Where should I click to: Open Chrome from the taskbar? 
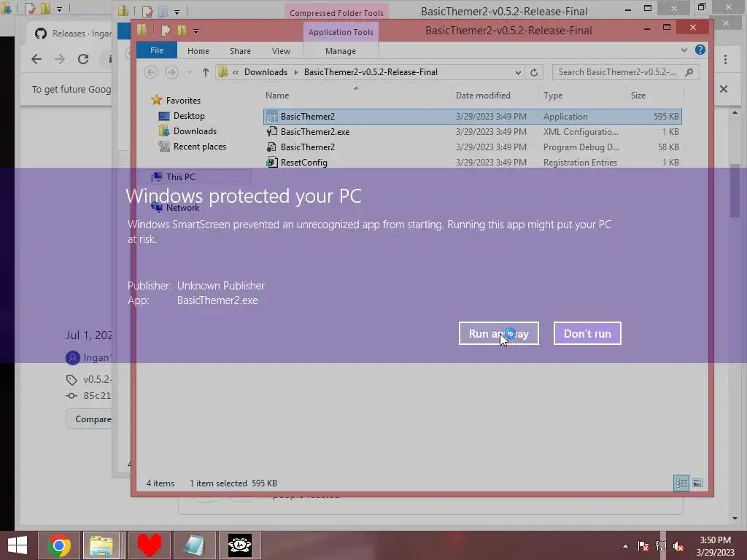(59, 545)
